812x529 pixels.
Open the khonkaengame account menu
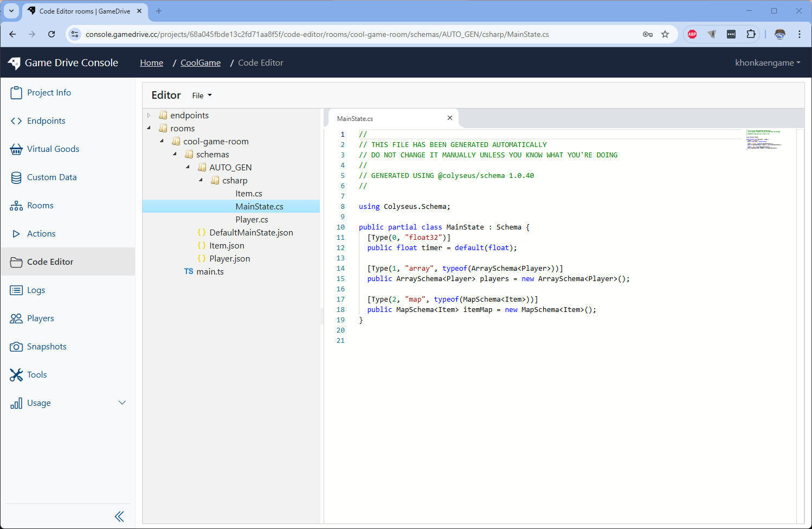[768, 62]
